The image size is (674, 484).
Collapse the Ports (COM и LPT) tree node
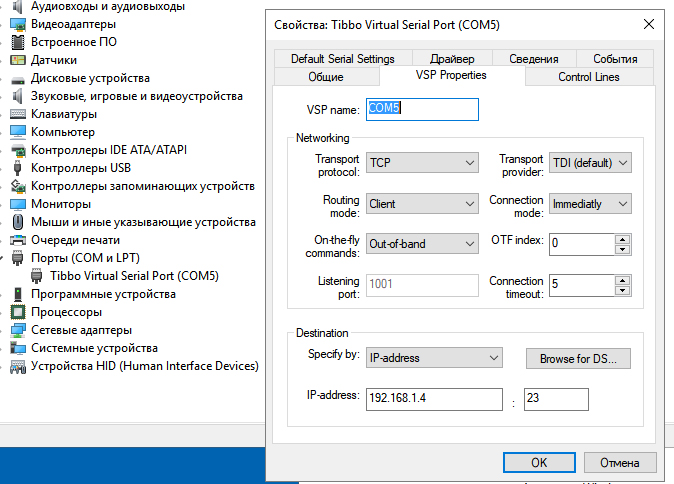[x=5, y=258]
